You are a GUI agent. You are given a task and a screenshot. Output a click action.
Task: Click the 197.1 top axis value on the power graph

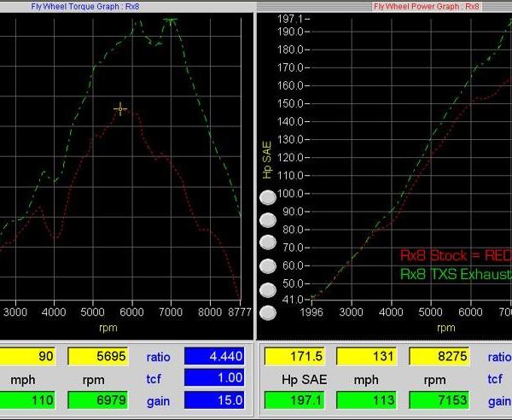coord(290,20)
